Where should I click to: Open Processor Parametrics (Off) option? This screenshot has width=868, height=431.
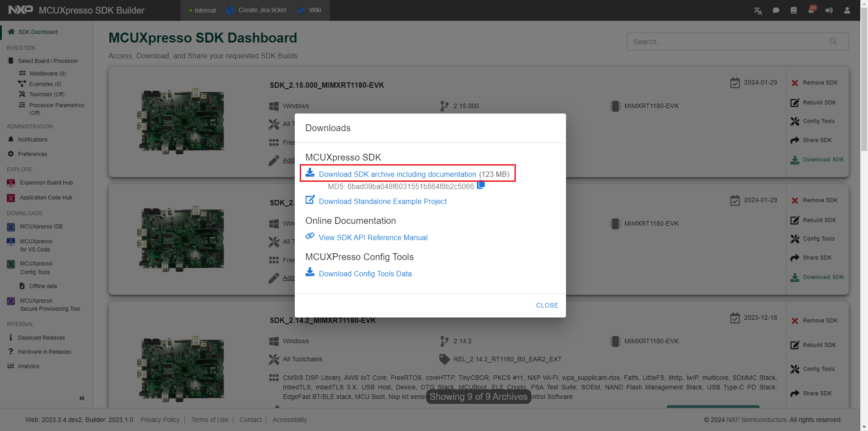coord(56,105)
